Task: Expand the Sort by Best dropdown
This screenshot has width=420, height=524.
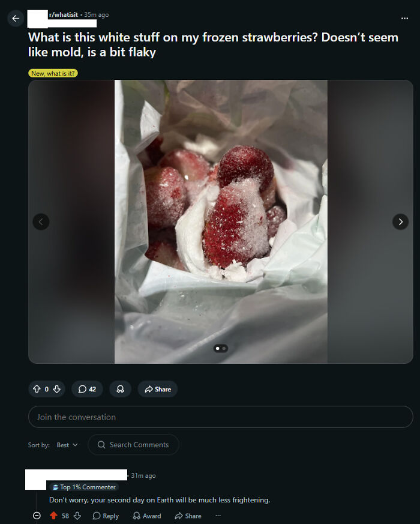Action: click(x=67, y=445)
